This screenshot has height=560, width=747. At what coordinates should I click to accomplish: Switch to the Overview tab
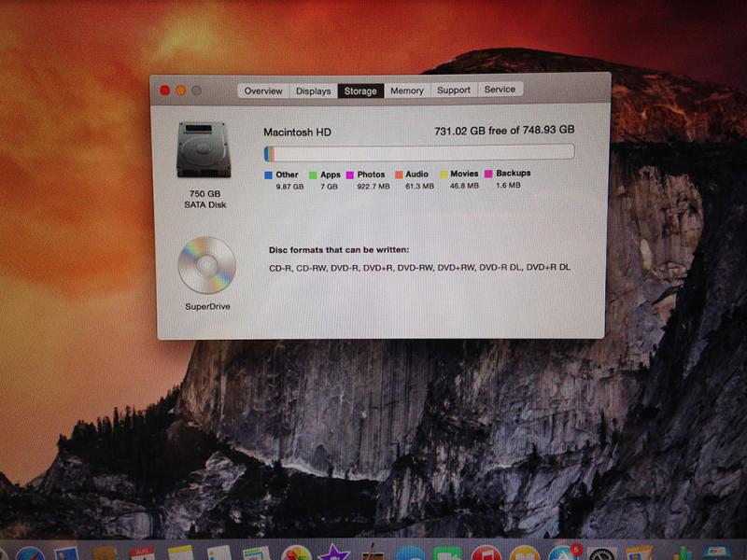[x=263, y=91]
